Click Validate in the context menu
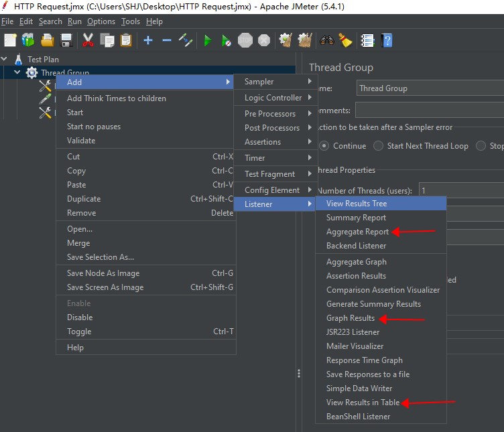This screenshot has height=432, width=504. tap(146, 141)
